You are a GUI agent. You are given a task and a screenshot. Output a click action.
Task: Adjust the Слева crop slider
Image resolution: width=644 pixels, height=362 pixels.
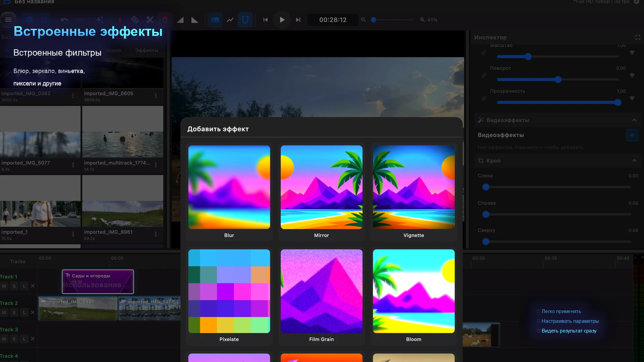pyautogui.click(x=557, y=187)
